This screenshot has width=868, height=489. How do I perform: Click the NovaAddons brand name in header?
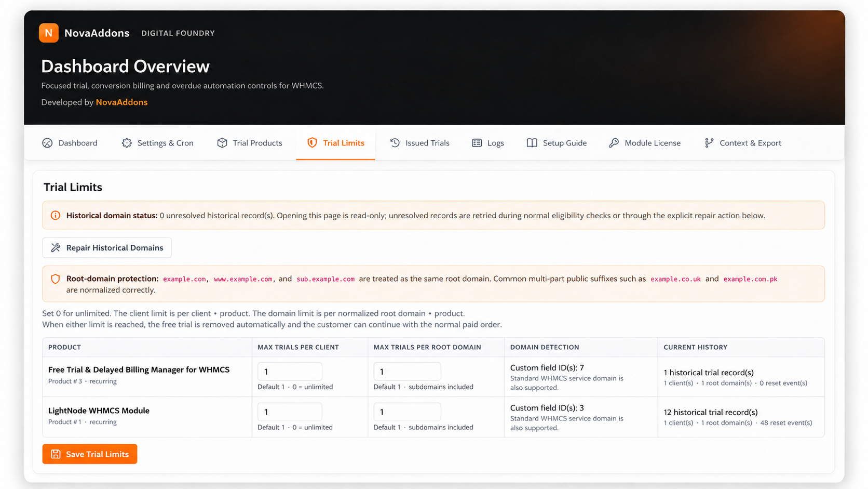click(x=97, y=33)
